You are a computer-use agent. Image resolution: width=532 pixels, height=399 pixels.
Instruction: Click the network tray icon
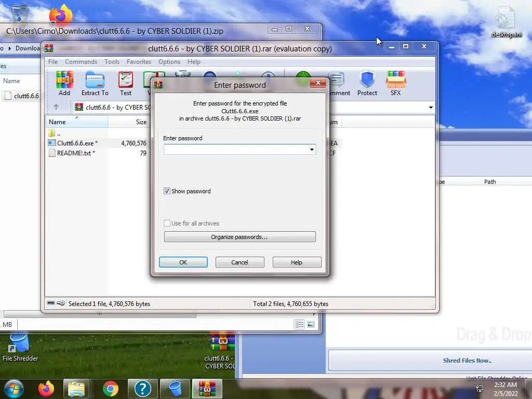click(480, 389)
